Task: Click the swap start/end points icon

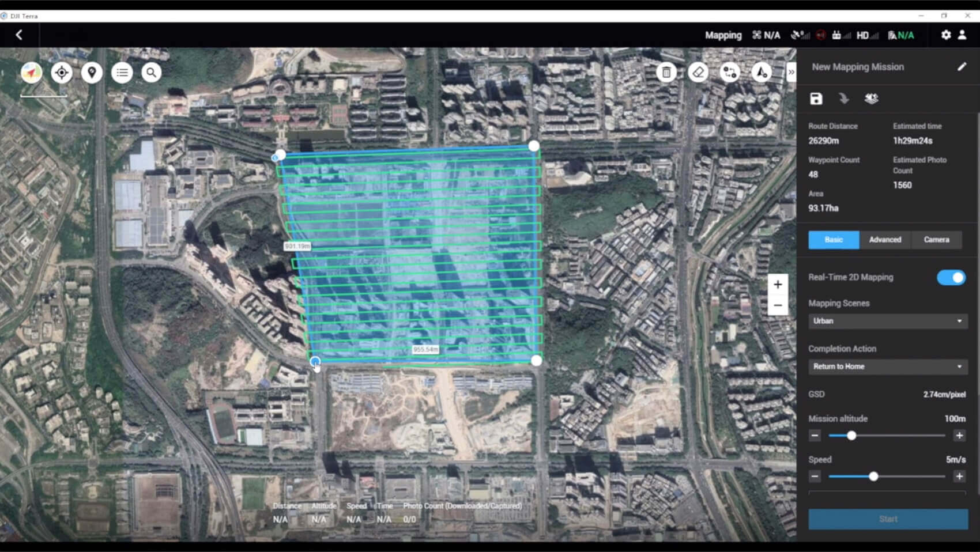Action: point(730,73)
